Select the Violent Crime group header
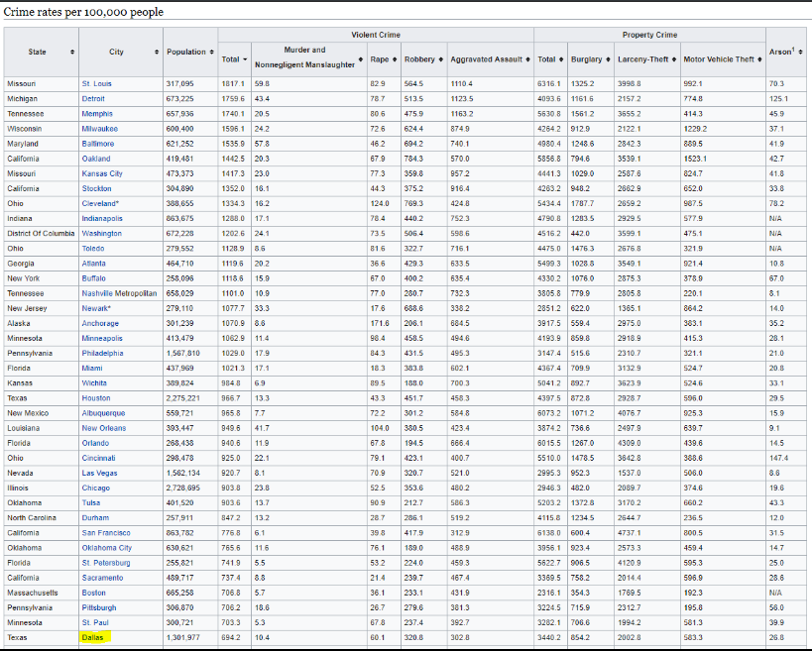Screen dimensions: 812x651 tap(376, 36)
